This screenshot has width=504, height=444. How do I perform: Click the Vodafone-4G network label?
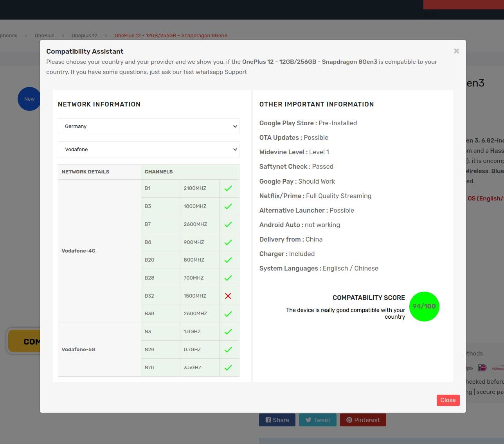(78, 251)
